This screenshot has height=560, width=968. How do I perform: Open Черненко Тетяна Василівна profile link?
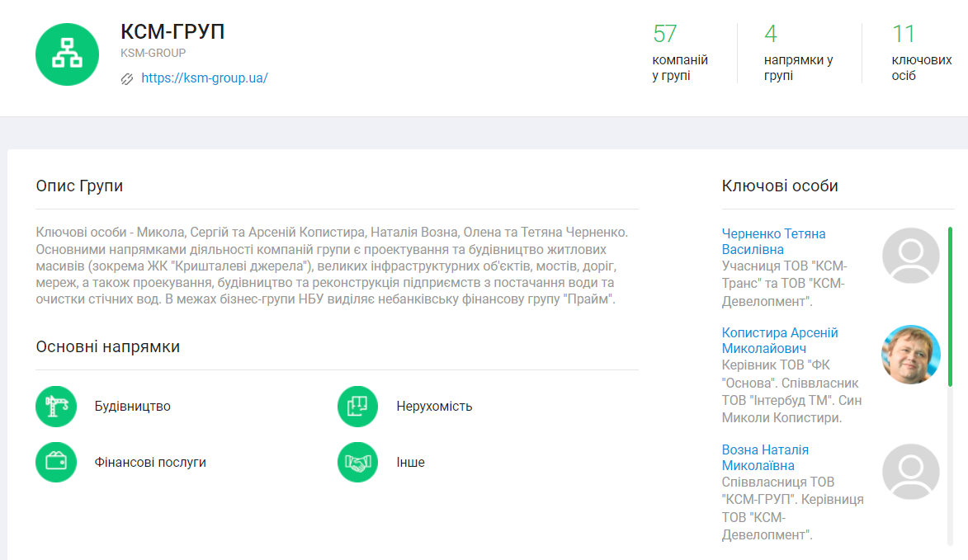tap(773, 242)
